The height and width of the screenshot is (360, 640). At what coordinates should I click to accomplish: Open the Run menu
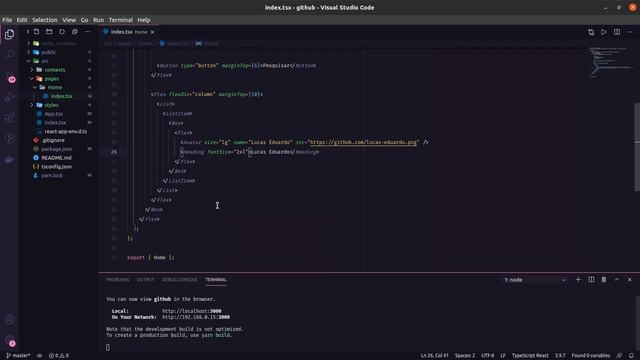[x=98, y=20]
